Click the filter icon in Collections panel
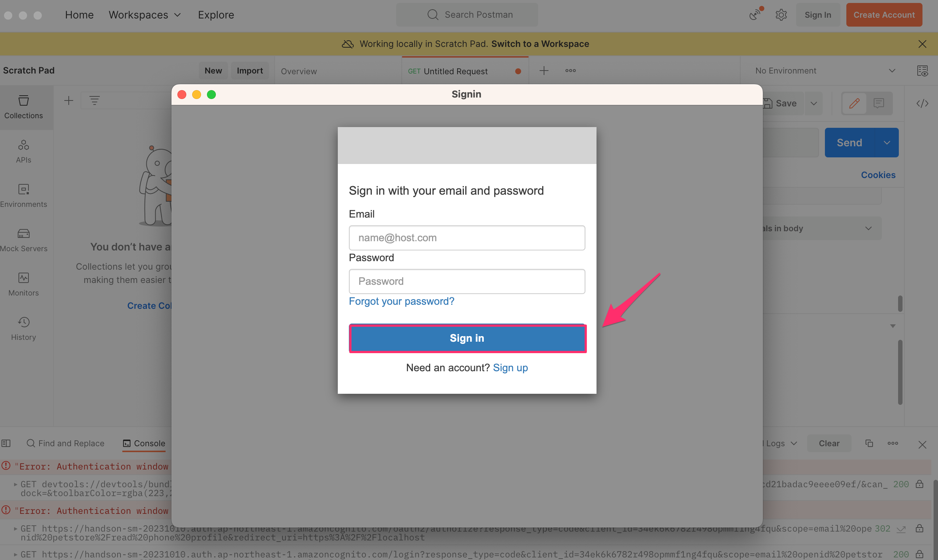This screenshot has height=560, width=938. (x=94, y=100)
